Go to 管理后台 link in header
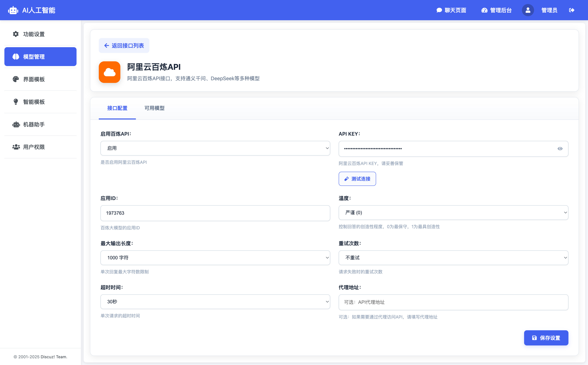This screenshot has height=365, width=588. 496,10
